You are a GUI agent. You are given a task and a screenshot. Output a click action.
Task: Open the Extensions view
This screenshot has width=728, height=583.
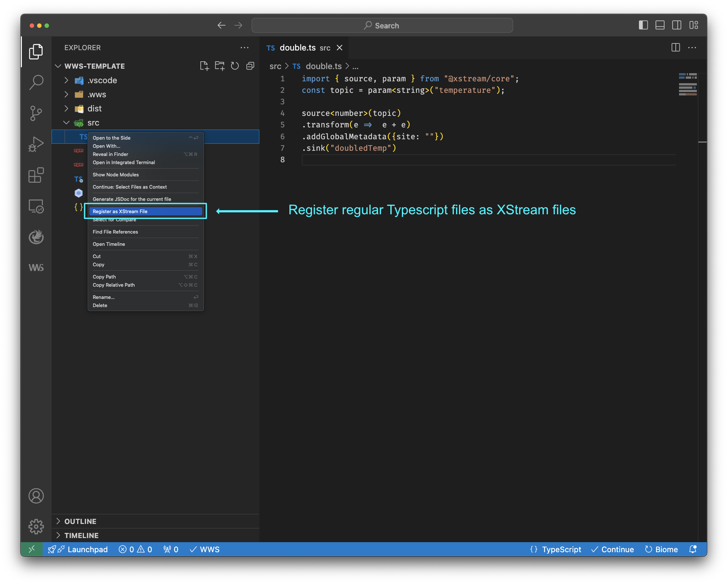pos(36,175)
